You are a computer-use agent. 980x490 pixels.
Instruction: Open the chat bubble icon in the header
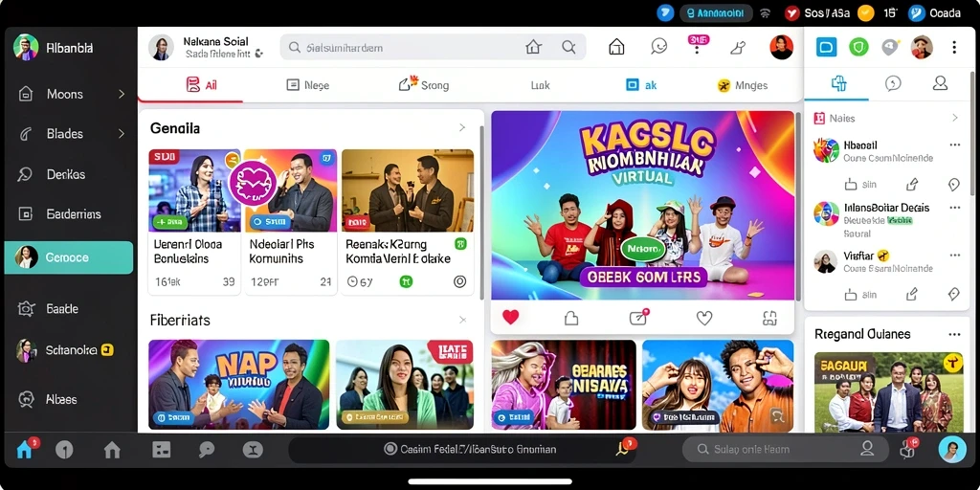[x=658, y=47]
